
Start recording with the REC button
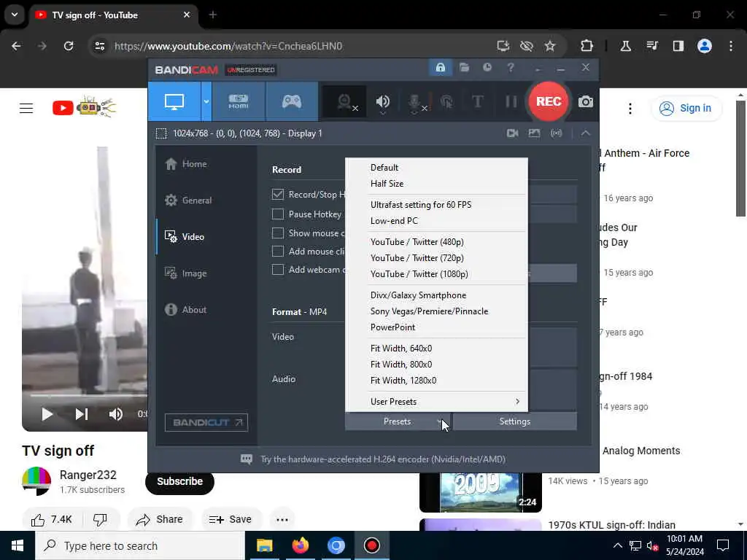(549, 101)
